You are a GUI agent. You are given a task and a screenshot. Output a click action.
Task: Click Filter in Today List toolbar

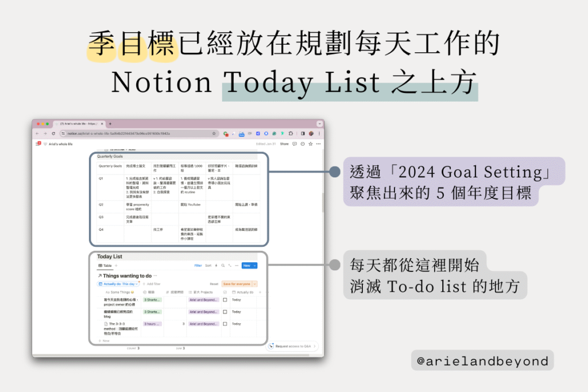pyautogui.click(x=198, y=266)
